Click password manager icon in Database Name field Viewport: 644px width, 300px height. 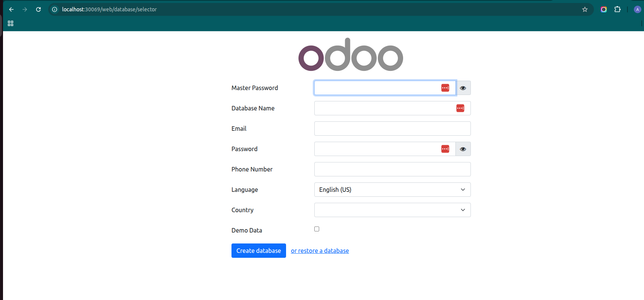pos(460,108)
